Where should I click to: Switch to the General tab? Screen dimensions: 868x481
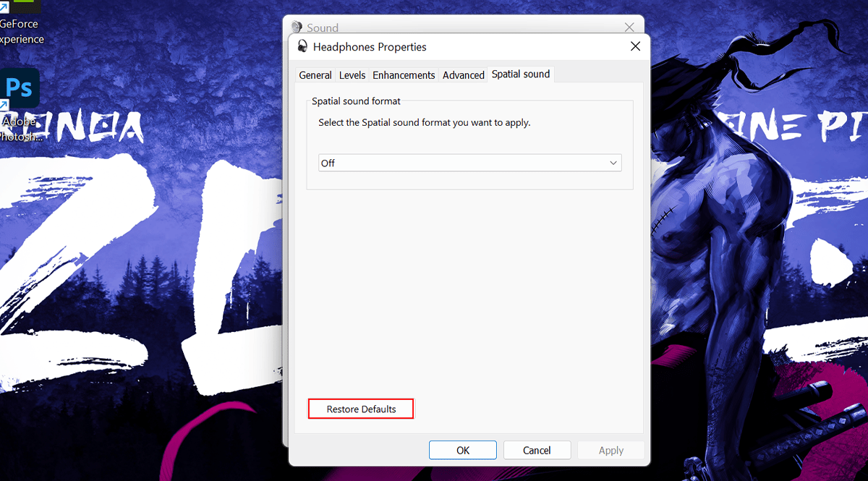point(315,75)
